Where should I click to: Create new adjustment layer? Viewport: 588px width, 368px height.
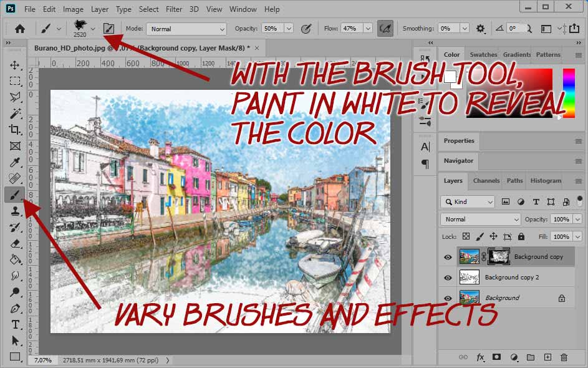click(x=514, y=357)
